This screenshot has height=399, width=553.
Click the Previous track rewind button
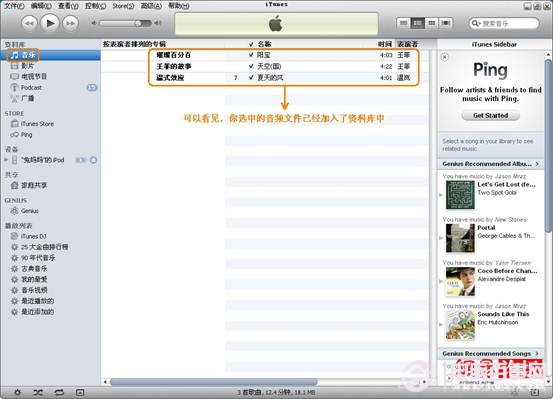coord(29,24)
